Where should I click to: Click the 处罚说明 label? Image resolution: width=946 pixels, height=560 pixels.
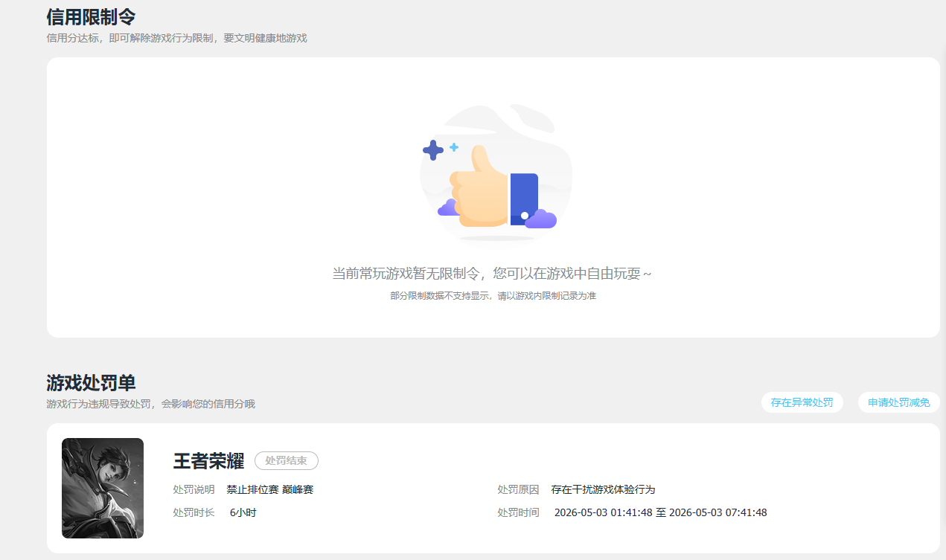[x=194, y=489]
